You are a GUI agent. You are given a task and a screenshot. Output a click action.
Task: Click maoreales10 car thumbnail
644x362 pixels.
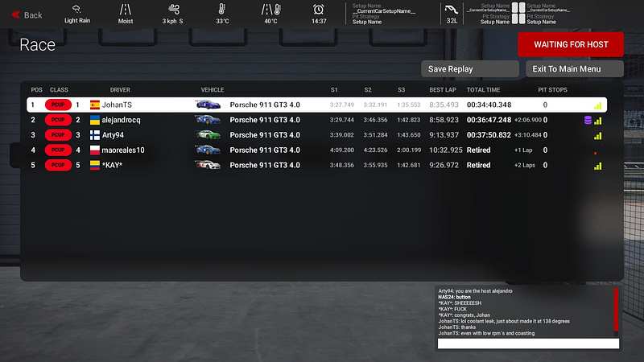[208, 150]
